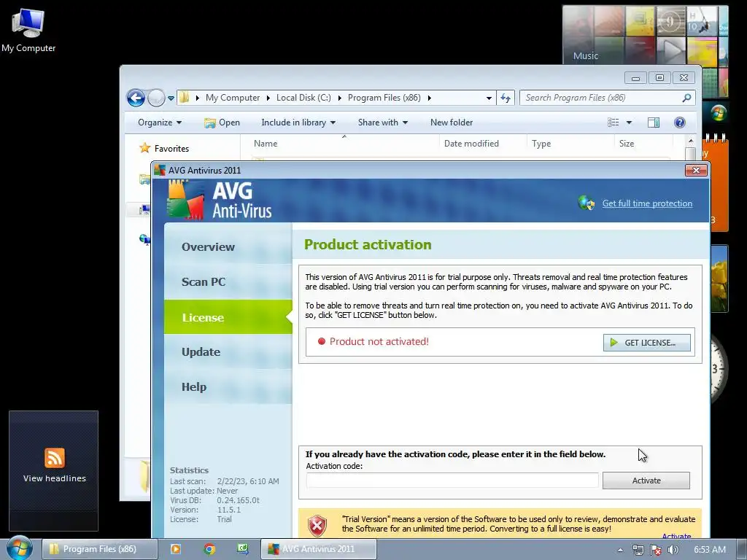This screenshot has height=560, width=747.
Task: Click Product not activated! status text
Action: pyautogui.click(x=379, y=341)
